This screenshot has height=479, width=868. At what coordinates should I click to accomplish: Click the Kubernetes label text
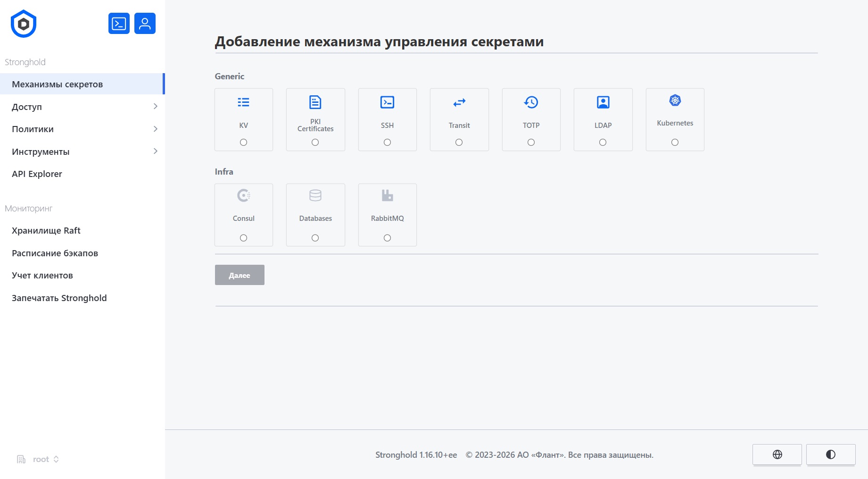pos(675,123)
